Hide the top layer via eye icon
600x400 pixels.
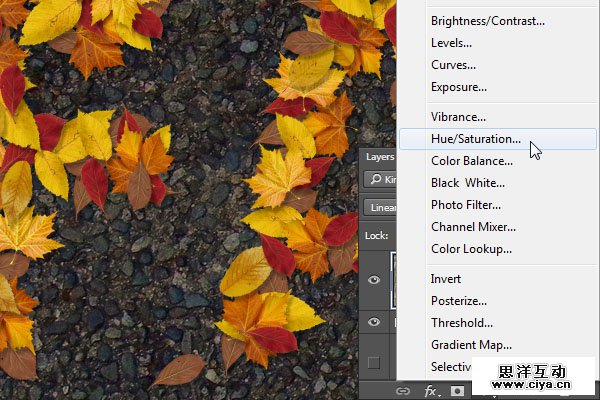pos(374,280)
